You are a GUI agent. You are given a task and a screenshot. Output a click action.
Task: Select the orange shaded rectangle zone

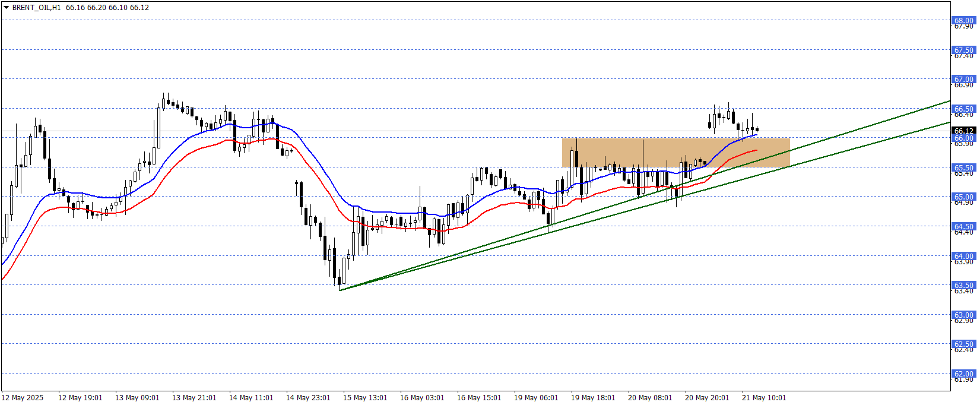[675, 153]
